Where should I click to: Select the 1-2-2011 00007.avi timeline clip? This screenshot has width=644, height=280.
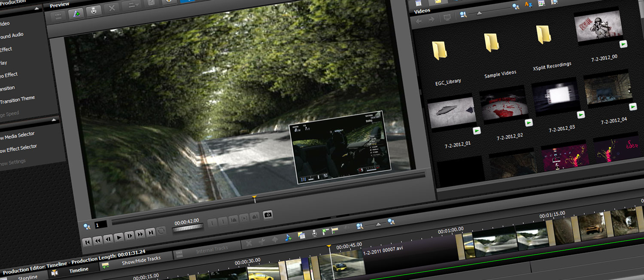410,253
